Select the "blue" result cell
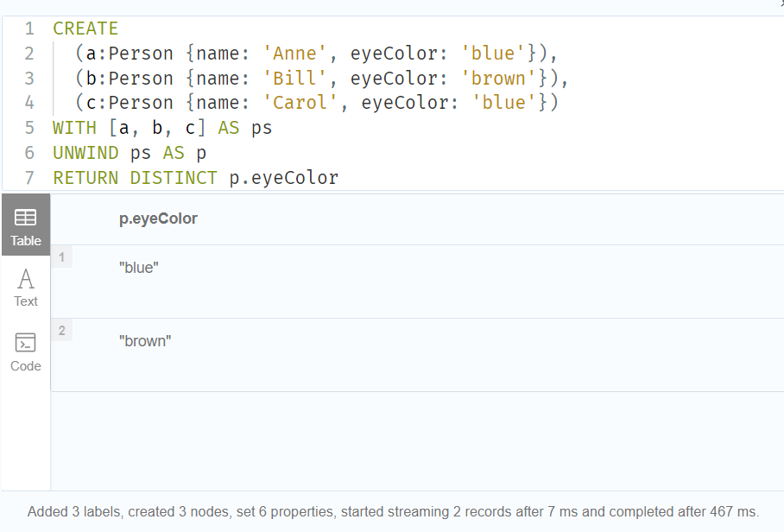Screen dimensions: 784x532 point(139,268)
